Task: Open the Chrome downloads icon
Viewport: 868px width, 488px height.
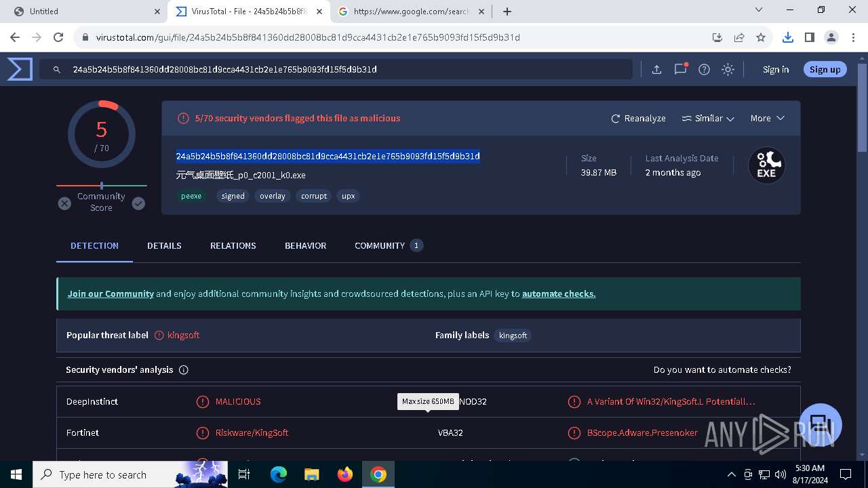Action: click(788, 37)
